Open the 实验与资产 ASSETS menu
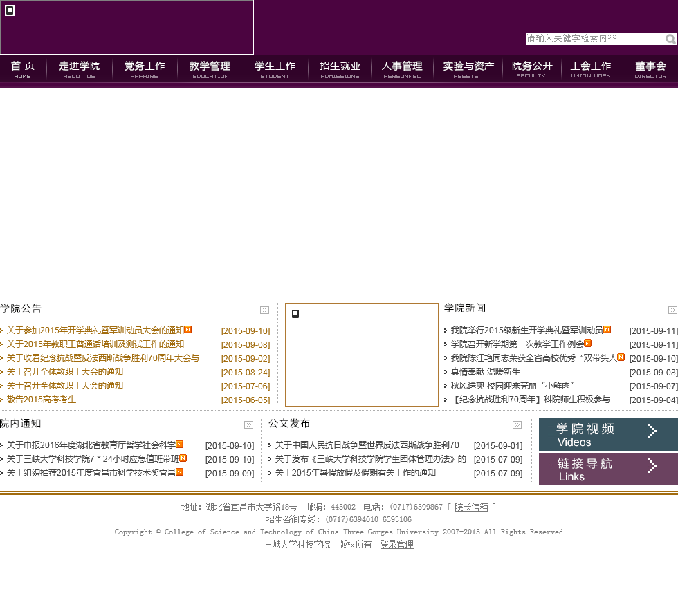The height and width of the screenshot is (616, 678). (x=468, y=69)
